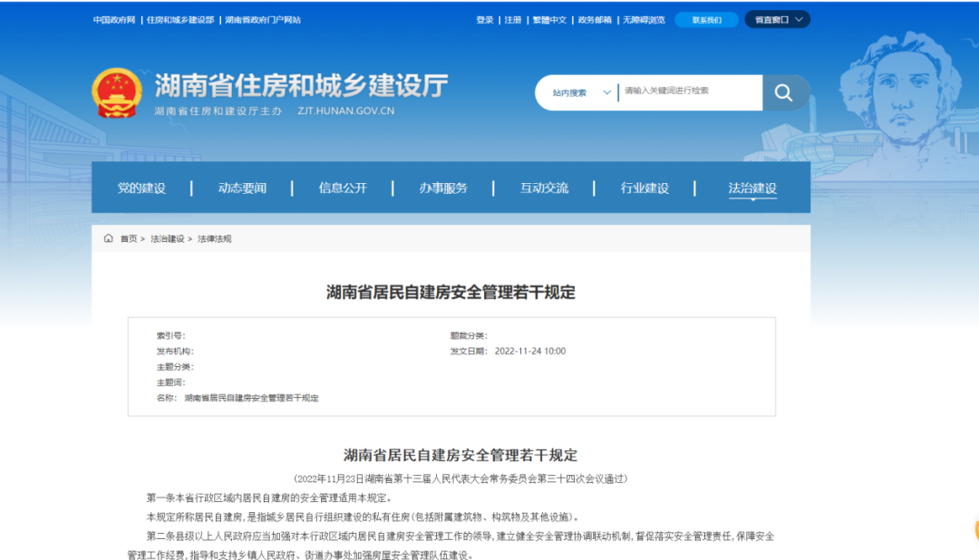
Task: Select the 信息公开 menu item
Action: pyautogui.click(x=343, y=188)
